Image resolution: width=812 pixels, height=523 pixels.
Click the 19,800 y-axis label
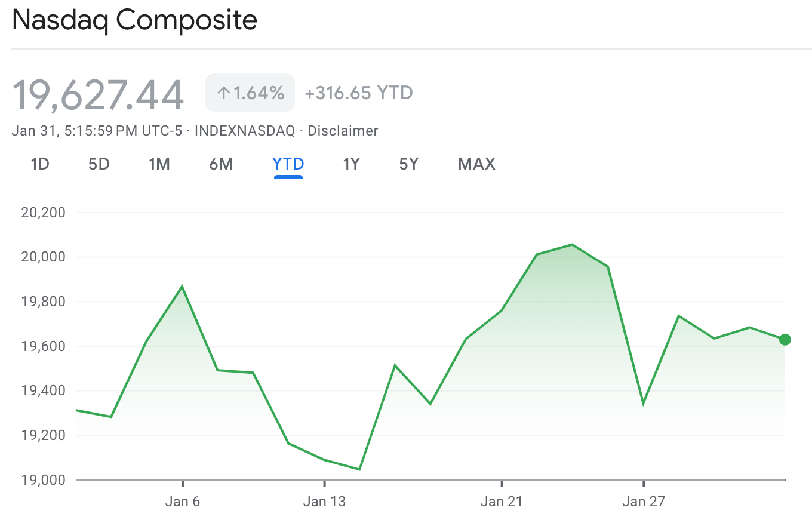tap(43, 302)
